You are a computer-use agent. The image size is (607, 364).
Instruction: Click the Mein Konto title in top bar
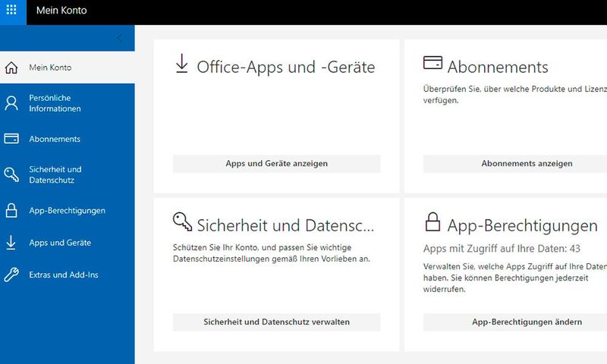pos(61,11)
